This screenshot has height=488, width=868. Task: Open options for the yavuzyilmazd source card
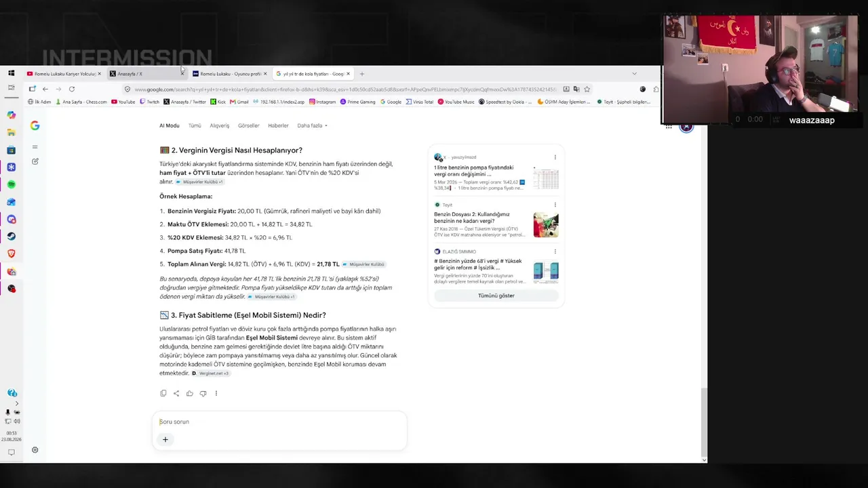(x=555, y=157)
